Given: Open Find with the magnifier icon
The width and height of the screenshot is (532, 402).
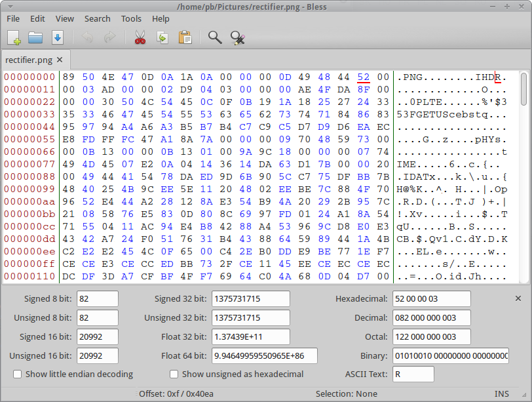Looking at the screenshot, I should [x=215, y=37].
